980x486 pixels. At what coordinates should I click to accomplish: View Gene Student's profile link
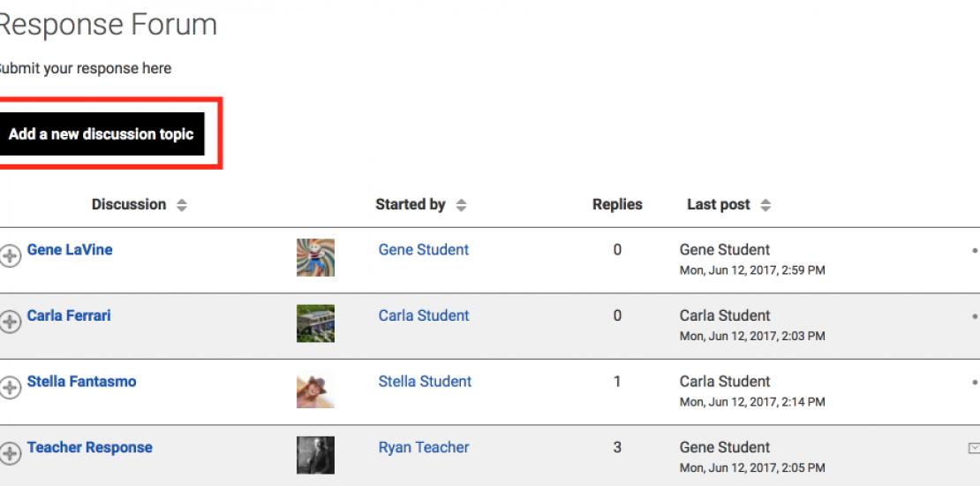tap(423, 249)
